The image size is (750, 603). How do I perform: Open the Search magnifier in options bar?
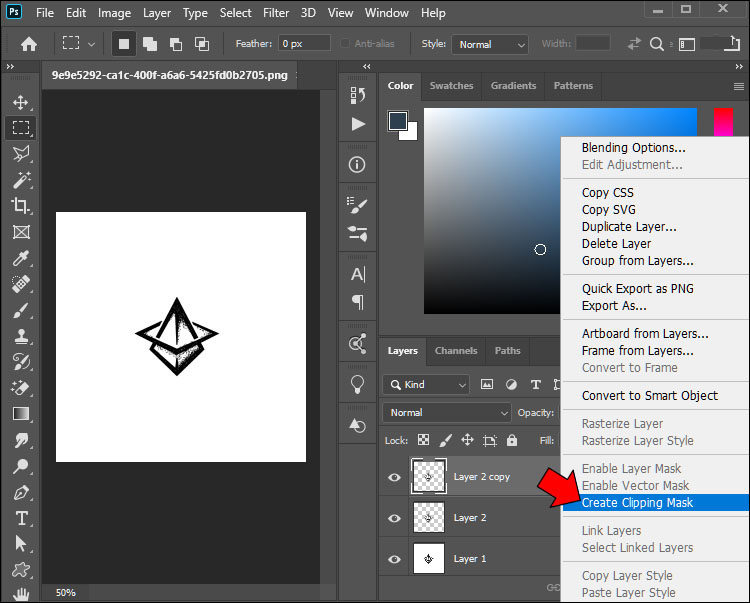pyautogui.click(x=657, y=44)
